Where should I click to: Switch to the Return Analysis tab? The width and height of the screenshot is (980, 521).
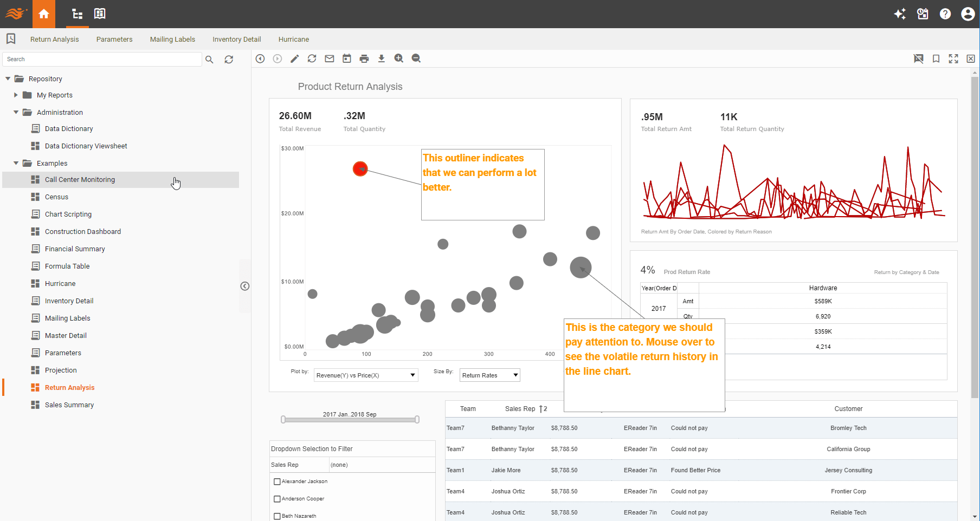coord(54,39)
